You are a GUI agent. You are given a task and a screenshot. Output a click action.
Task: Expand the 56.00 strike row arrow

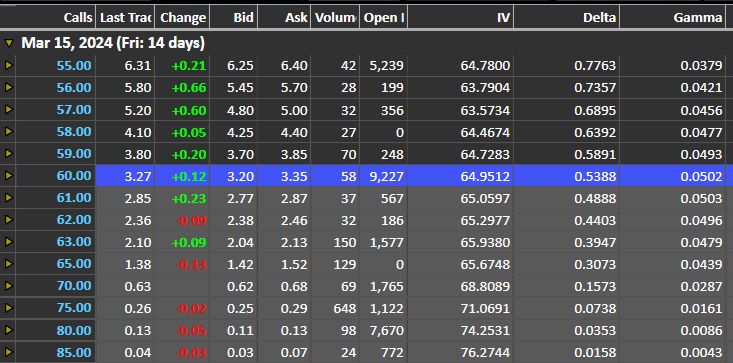click(8, 87)
